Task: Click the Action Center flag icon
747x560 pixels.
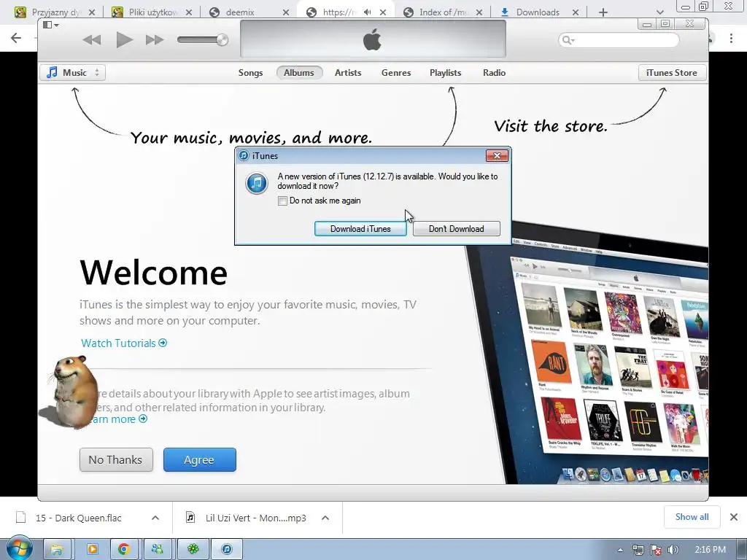Action: pyautogui.click(x=656, y=550)
